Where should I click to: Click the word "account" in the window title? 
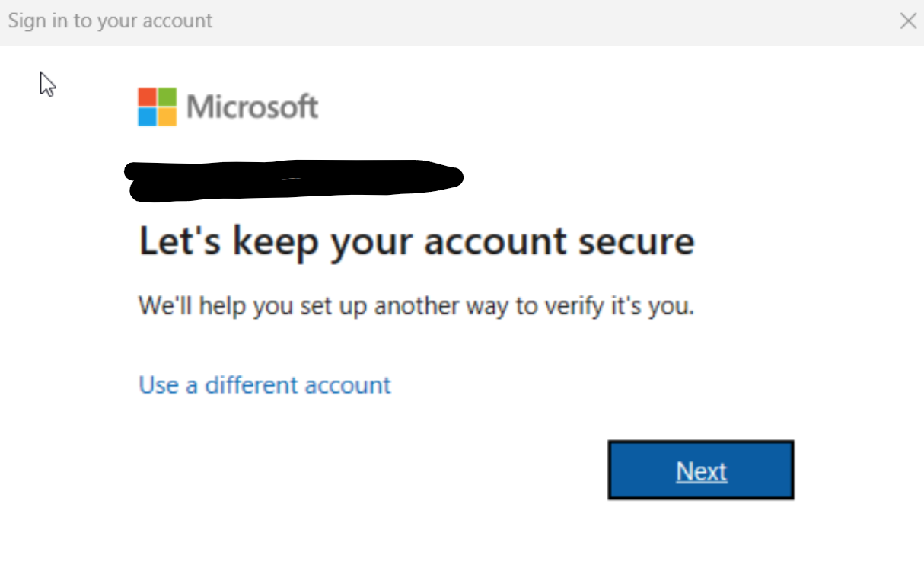tap(175, 21)
